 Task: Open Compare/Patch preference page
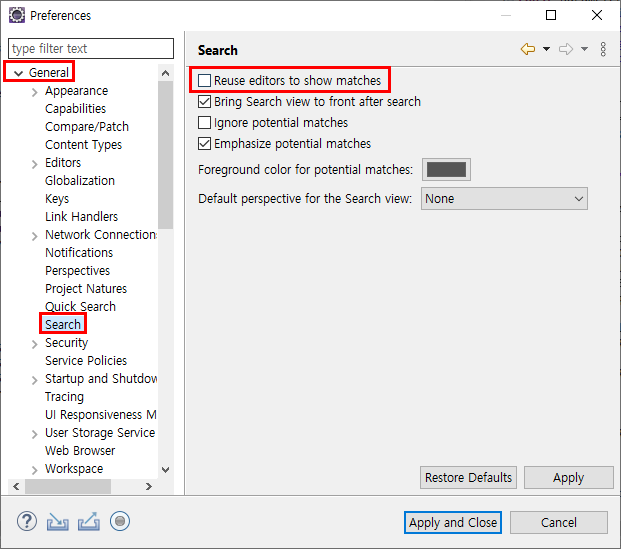point(87,127)
